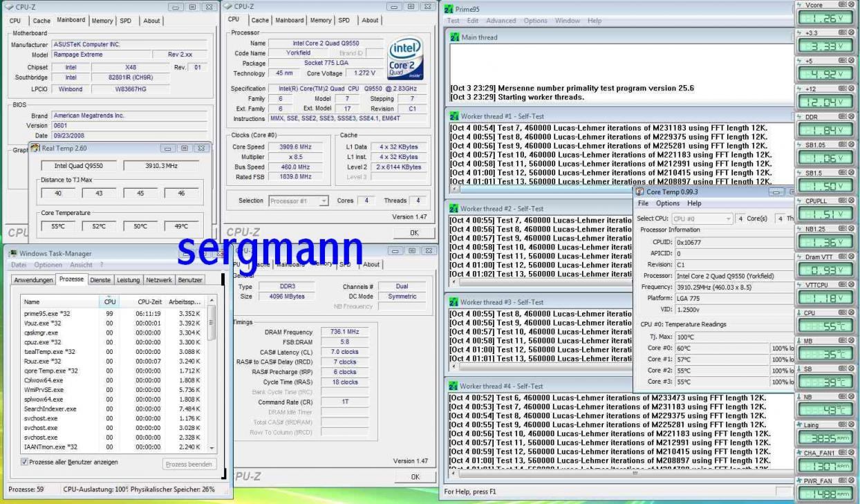The image size is (860, 504).
Task: Click Task-Manager process list scroll-down arrow
Action: click(x=213, y=447)
